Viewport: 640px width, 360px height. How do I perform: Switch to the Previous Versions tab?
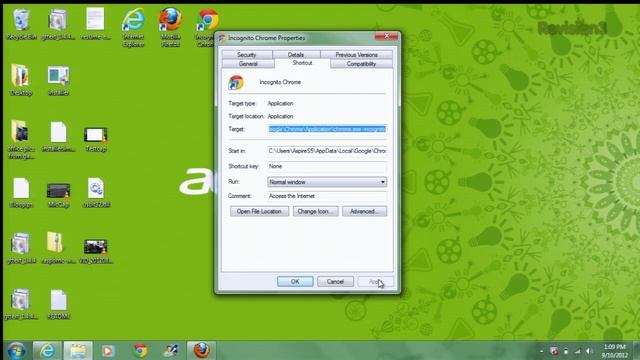(356, 55)
